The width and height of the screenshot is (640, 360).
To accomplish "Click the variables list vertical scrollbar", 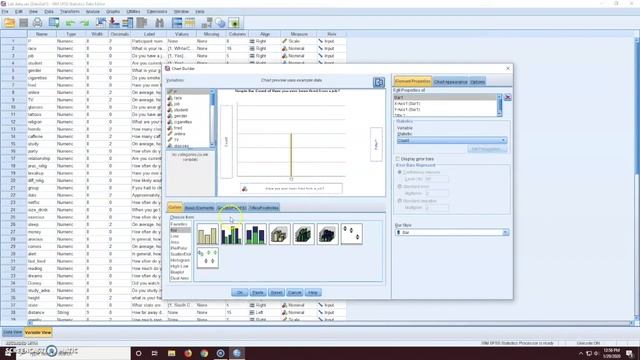I will click(x=212, y=118).
